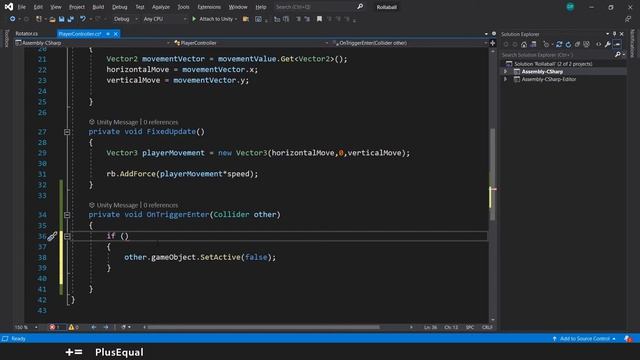
Task: Toggle Preview Selected Items in Solution Explorer
Action: 617,44
